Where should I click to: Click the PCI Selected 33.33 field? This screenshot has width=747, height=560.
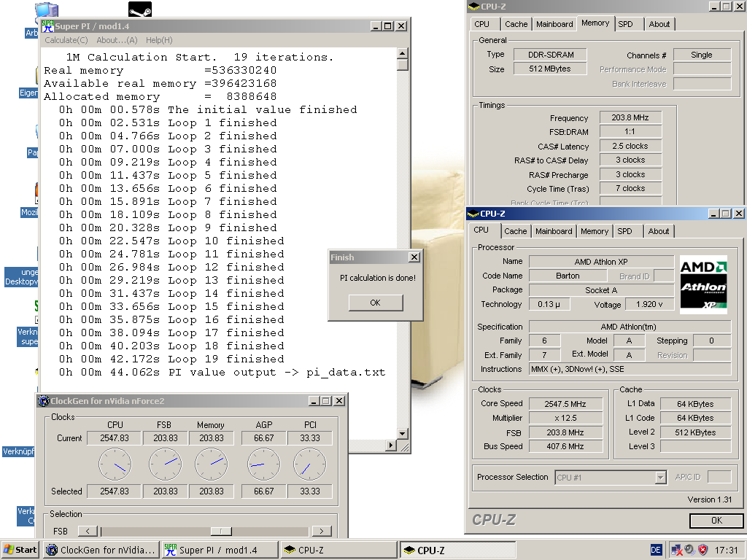tap(309, 491)
